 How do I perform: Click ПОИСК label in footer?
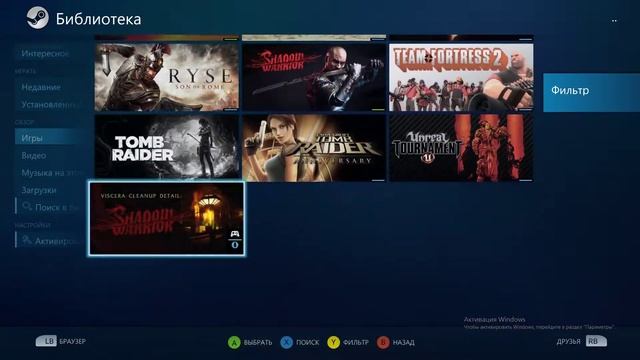308,342
